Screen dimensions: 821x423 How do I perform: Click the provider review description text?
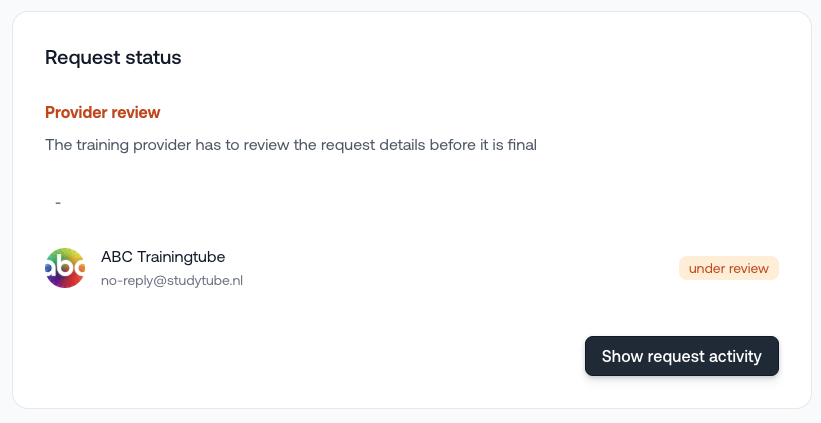coord(291,145)
